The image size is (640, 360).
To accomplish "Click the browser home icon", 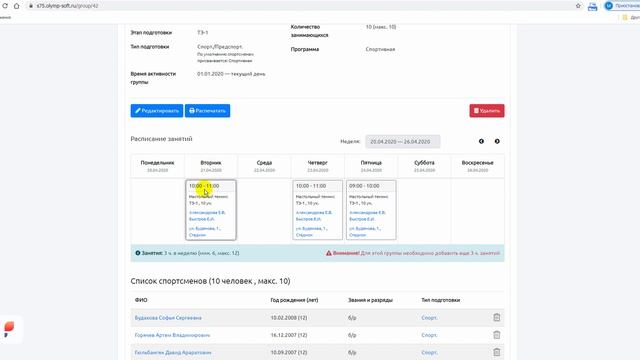I will 16,6.
